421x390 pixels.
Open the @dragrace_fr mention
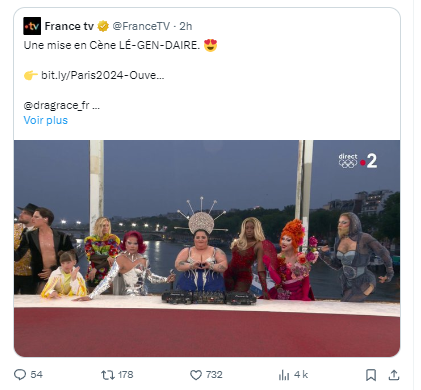click(56, 105)
